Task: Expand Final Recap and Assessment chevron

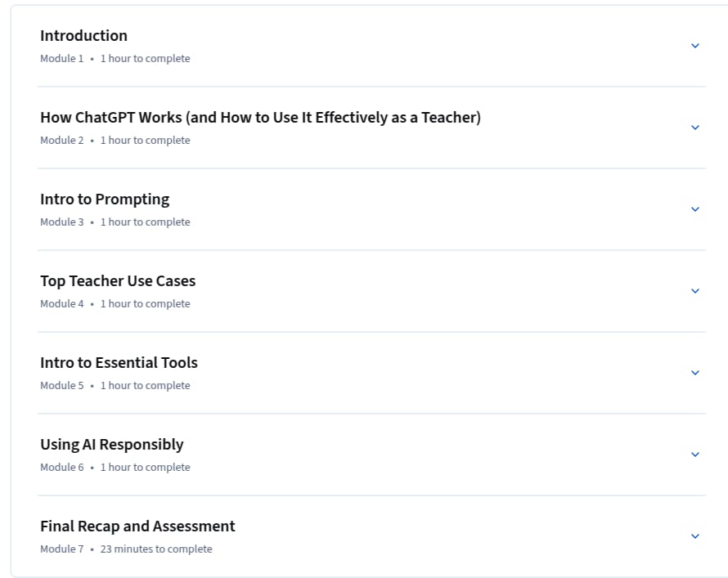Action: (x=695, y=535)
